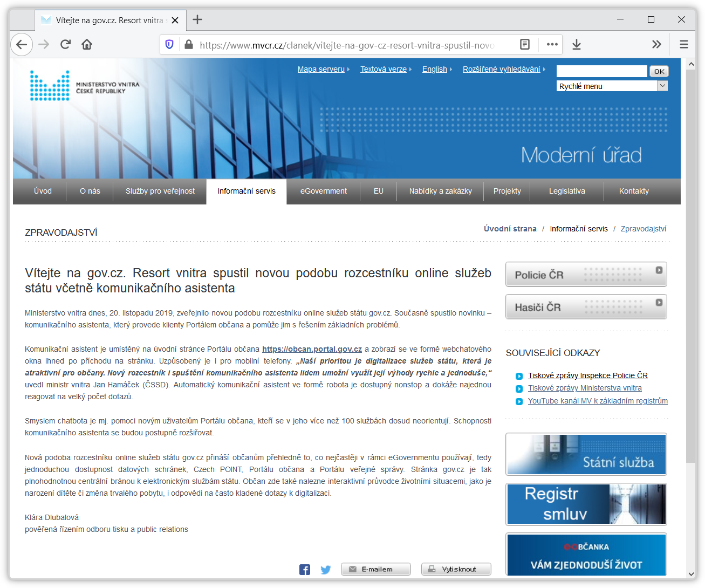Open YouTube kanál MV link
705x588 pixels.
pos(598,401)
